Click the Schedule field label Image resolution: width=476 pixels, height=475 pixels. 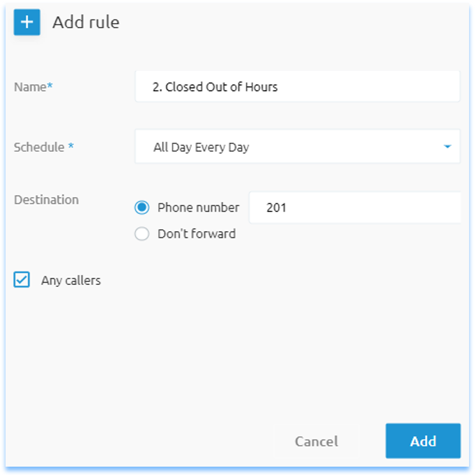pyautogui.click(x=39, y=147)
